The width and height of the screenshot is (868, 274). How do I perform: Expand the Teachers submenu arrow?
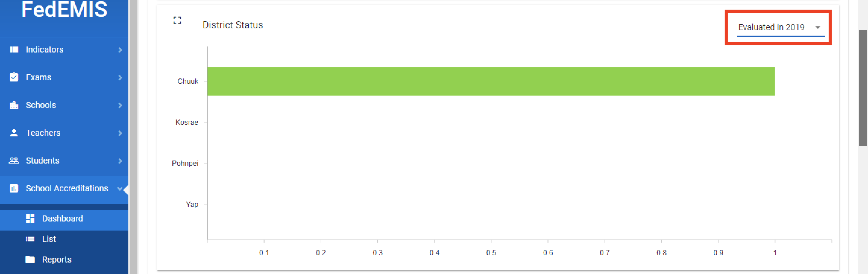tap(120, 133)
